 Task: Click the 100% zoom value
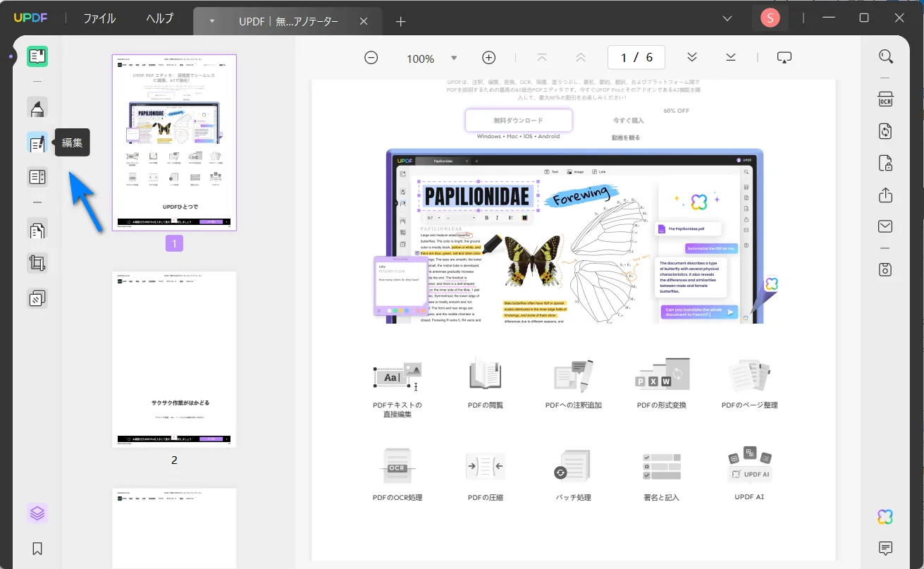(420, 59)
